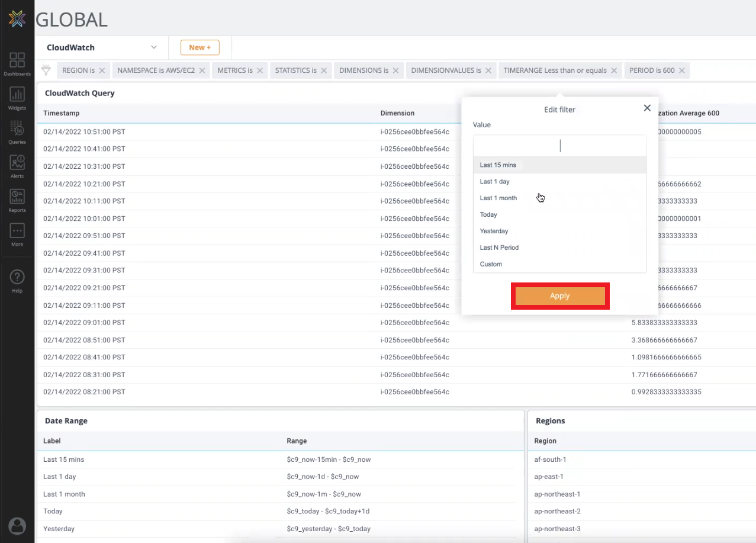The width and height of the screenshot is (756, 543).
Task: Click the Region column header in Regions
Action: click(x=545, y=441)
